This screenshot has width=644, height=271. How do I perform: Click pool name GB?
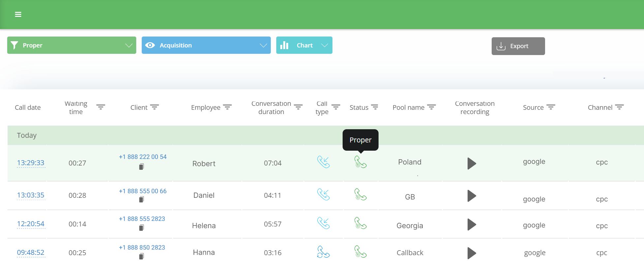410,197
